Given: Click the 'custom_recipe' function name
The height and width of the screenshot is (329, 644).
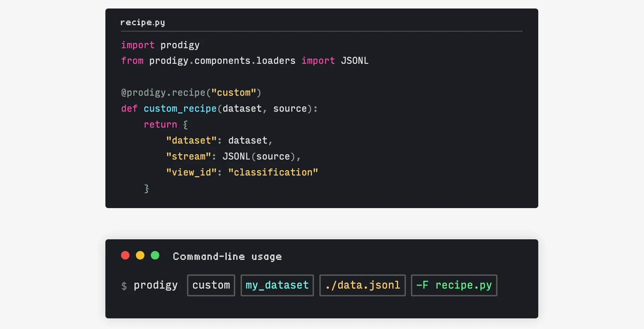Looking at the screenshot, I should (x=180, y=108).
